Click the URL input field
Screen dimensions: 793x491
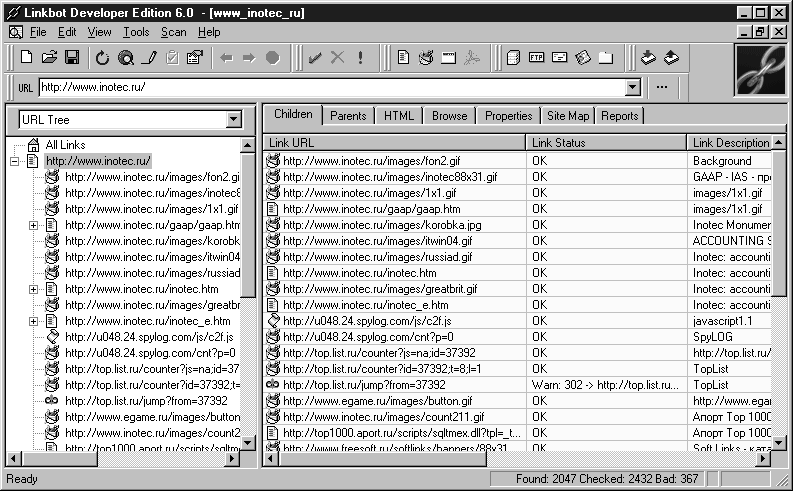click(332, 87)
